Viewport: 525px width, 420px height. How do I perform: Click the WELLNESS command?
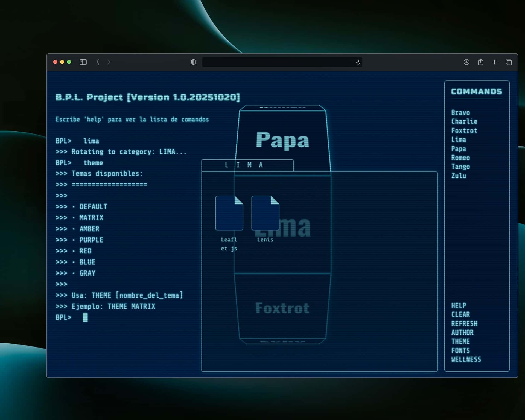click(466, 359)
